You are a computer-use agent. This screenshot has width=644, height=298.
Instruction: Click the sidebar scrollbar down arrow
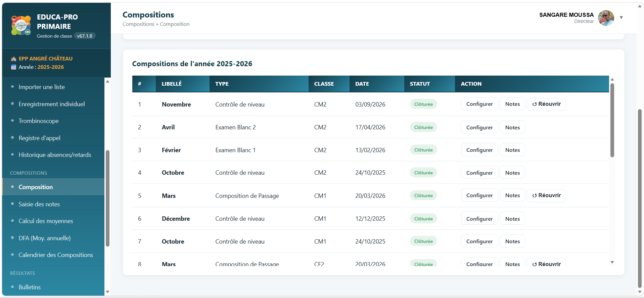point(107,292)
